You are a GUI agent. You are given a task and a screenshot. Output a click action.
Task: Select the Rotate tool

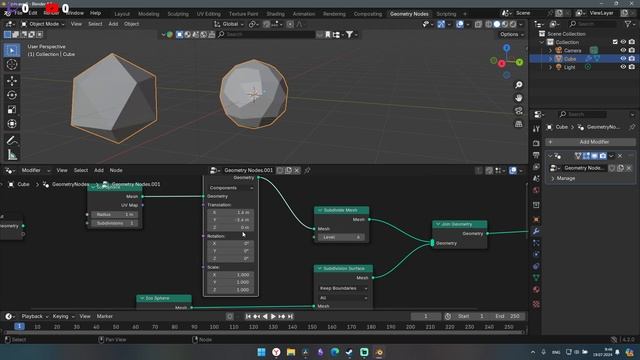pyautogui.click(x=12, y=95)
